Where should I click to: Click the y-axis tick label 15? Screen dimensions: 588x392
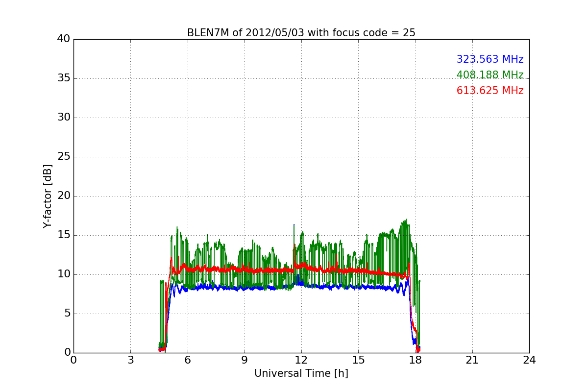(63, 235)
